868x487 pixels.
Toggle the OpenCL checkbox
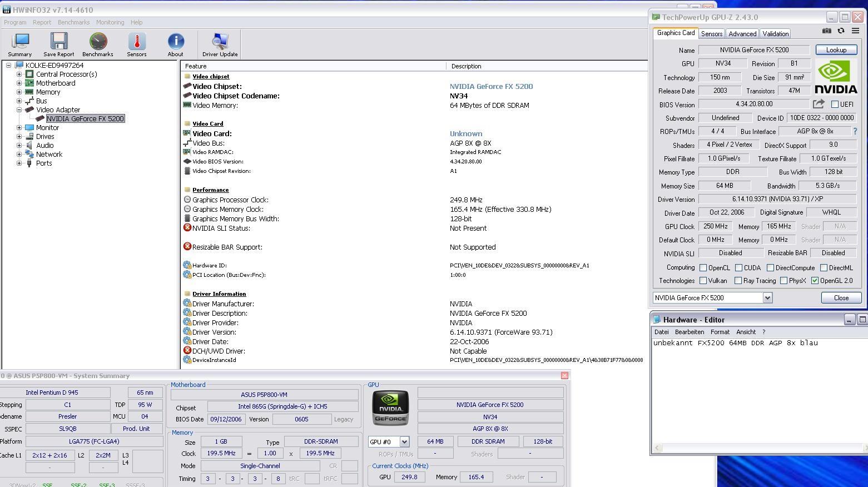[703, 267]
